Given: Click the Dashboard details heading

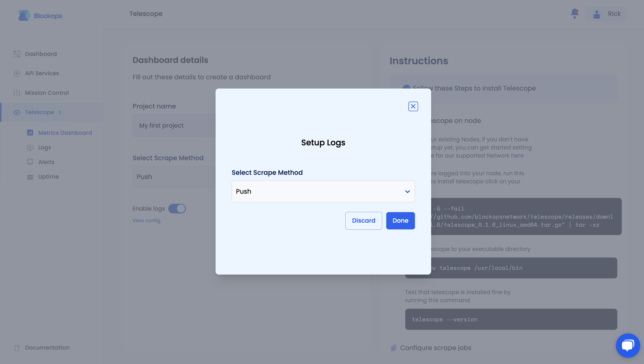Looking at the screenshot, I should pyautogui.click(x=170, y=60).
